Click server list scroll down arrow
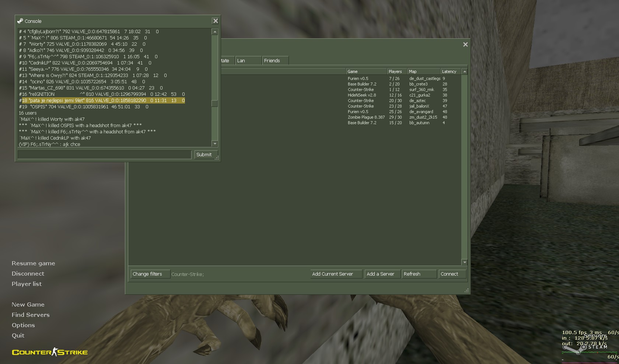619x364 pixels. [465, 262]
